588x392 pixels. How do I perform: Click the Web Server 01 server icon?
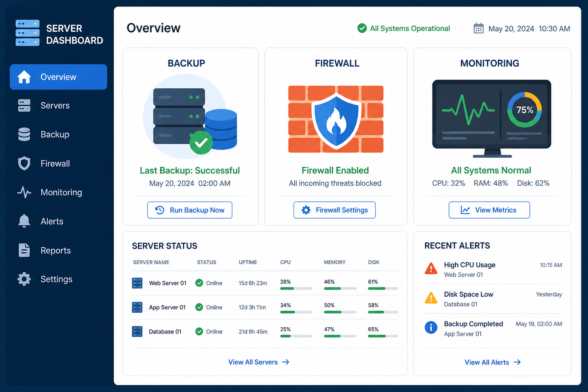(x=137, y=283)
